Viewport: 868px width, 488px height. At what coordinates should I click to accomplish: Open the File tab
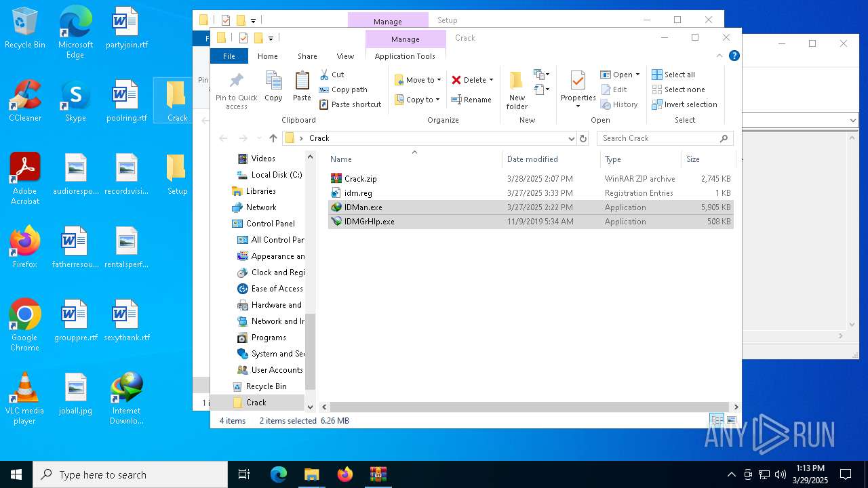pos(229,56)
